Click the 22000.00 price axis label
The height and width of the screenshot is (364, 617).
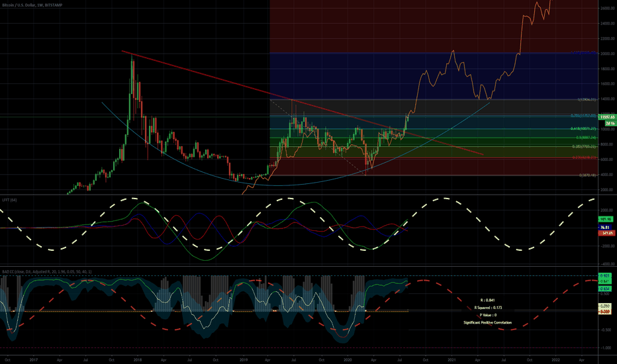(x=608, y=38)
